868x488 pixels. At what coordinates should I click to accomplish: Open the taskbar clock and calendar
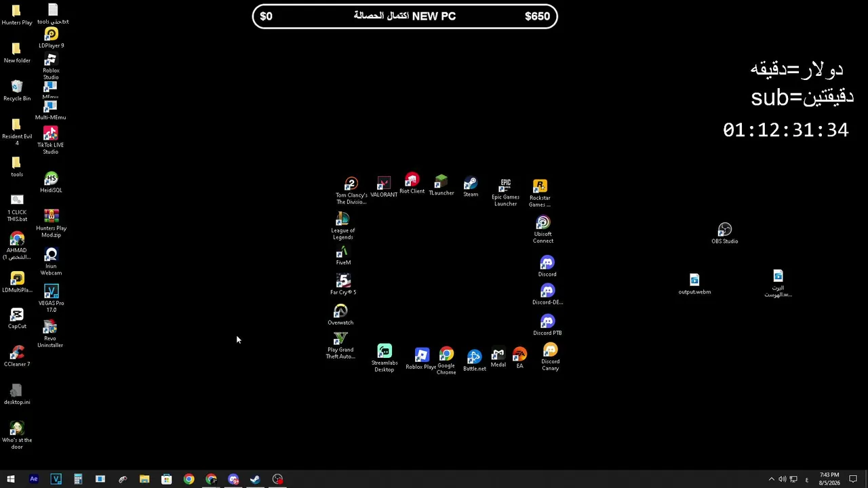coord(829,479)
